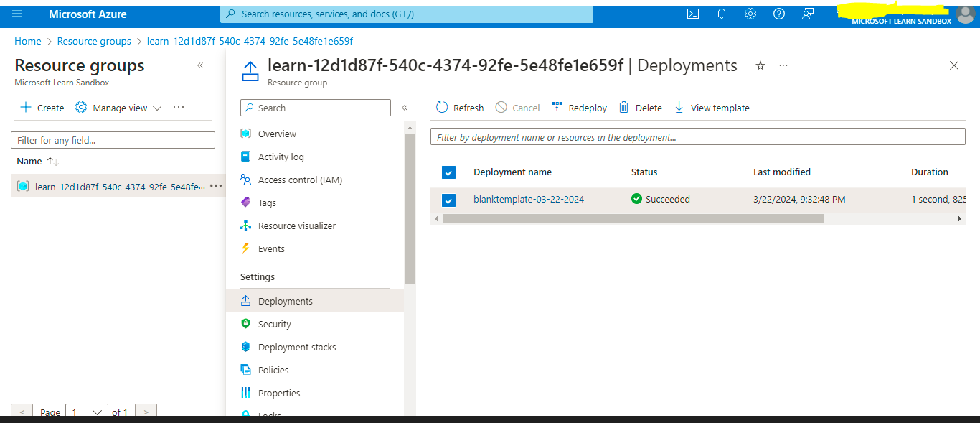Uncheck the blanktemplate-03-22-2024 deployment checkbox
Viewport: 980px width, 423px height.
[x=448, y=200]
